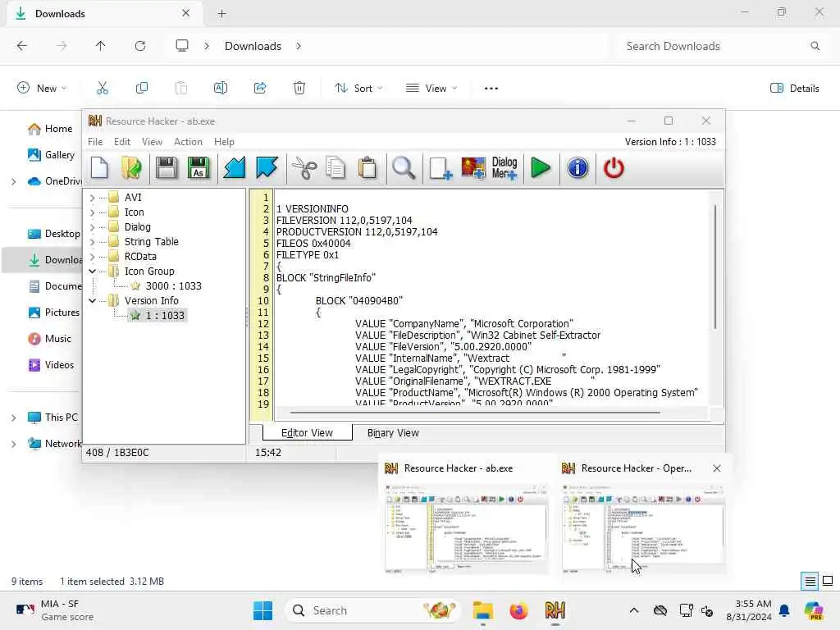The height and width of the screenshot is (630, 840).
Task: Select the Resource Hacker - ab.exe thumbnail preview
Action: [x=466, y=517]
